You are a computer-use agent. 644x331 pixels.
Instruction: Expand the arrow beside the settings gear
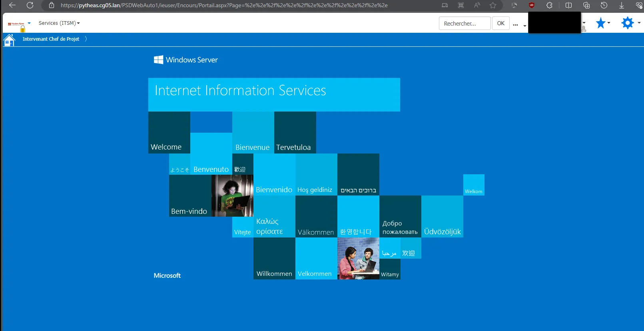(639, 23)
